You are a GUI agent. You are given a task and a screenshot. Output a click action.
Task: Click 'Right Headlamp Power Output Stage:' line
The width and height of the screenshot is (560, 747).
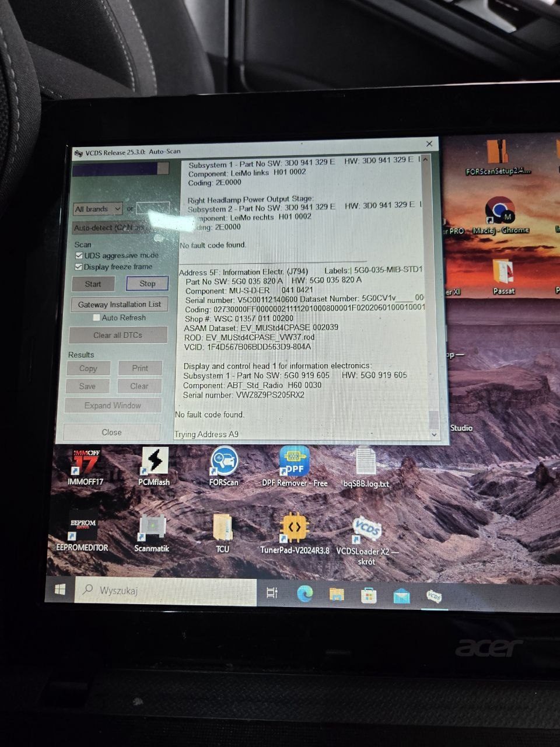(x=250, y=200)
